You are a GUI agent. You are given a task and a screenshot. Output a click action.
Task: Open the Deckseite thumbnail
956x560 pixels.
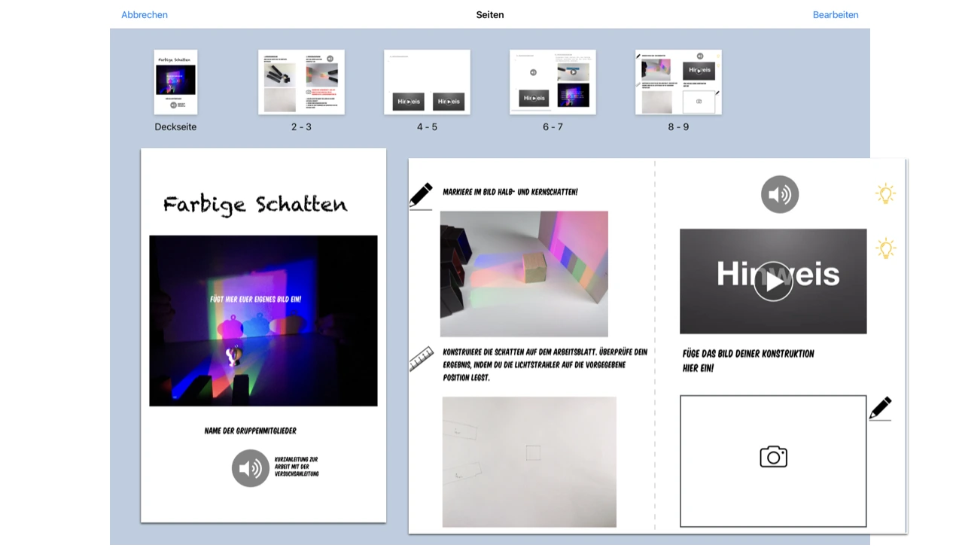[175, 82]
